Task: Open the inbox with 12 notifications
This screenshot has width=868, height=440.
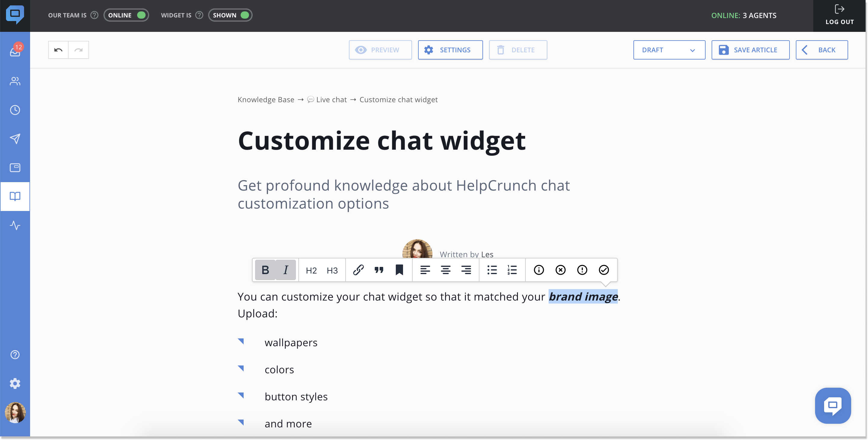Action: (15, 51)
